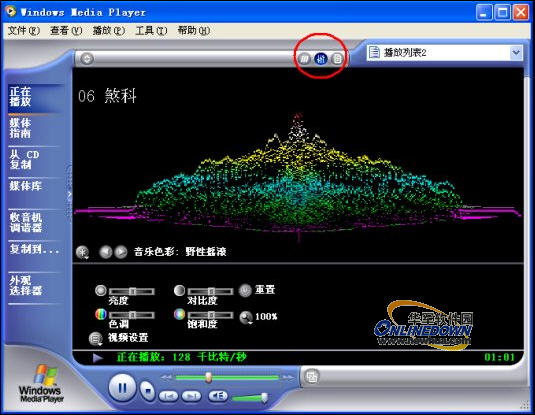Click the seek bar thumb
Image resolution: width=535 pixels, height=415 pixels.
click(x=208, y=377)
